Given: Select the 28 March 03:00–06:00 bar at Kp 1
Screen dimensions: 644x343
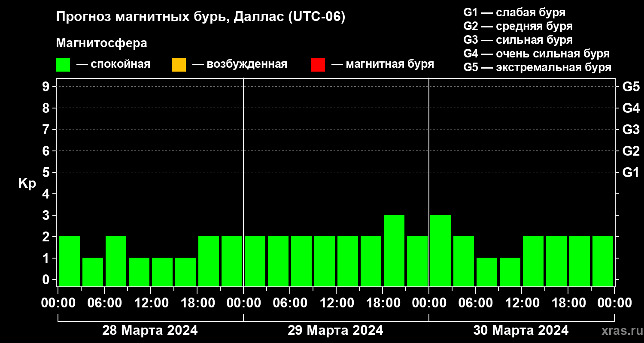Looking at the screenshot, I should (92, 272).
